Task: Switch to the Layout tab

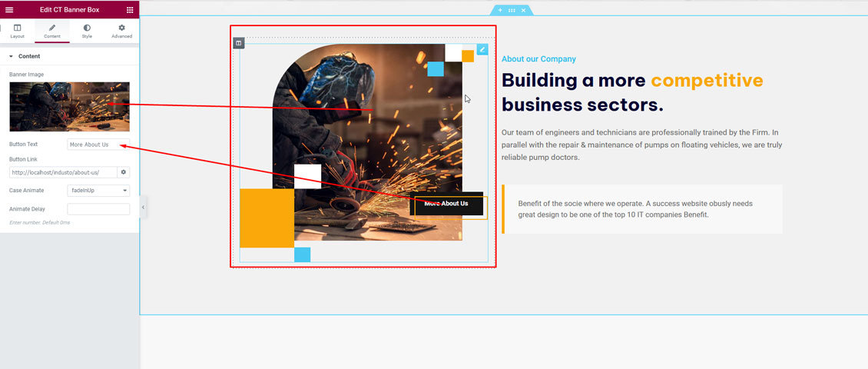Action: click(x=17, y=32)
